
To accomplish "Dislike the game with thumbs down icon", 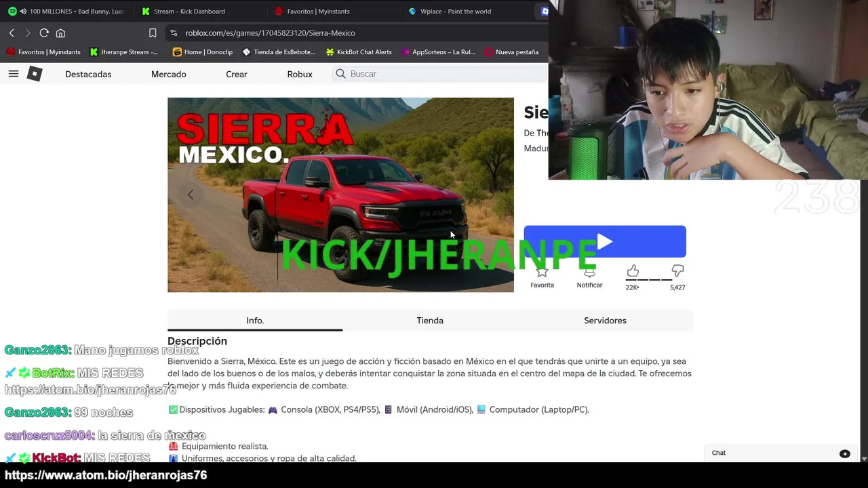I will tap(677, 271).
